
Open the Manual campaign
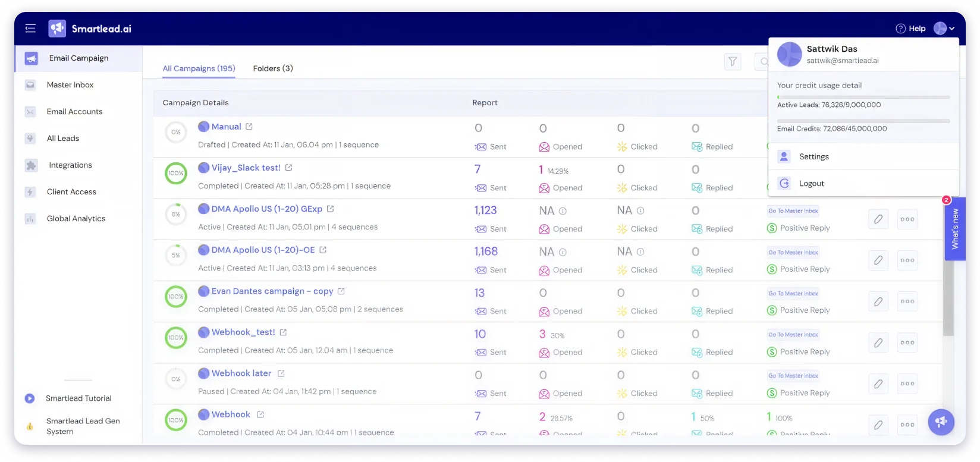[x=226, y=127]
